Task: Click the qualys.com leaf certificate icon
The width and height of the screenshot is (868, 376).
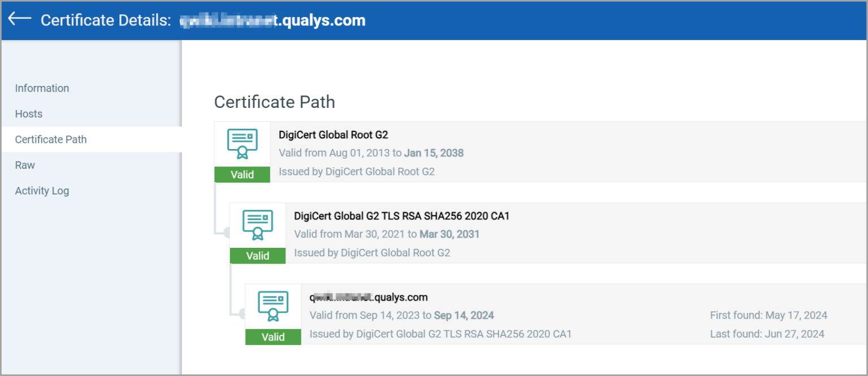Action: pos(273,306)
